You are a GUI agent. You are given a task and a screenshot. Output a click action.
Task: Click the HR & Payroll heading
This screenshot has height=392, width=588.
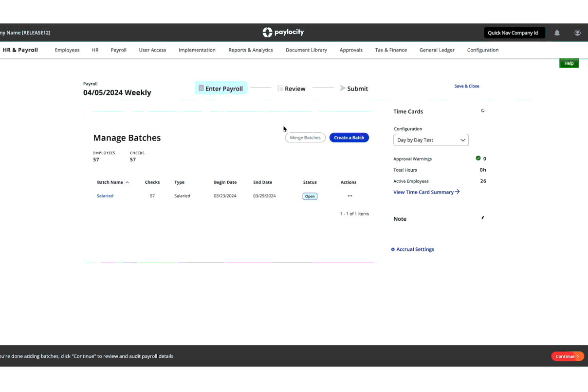[x=20, y=50]
